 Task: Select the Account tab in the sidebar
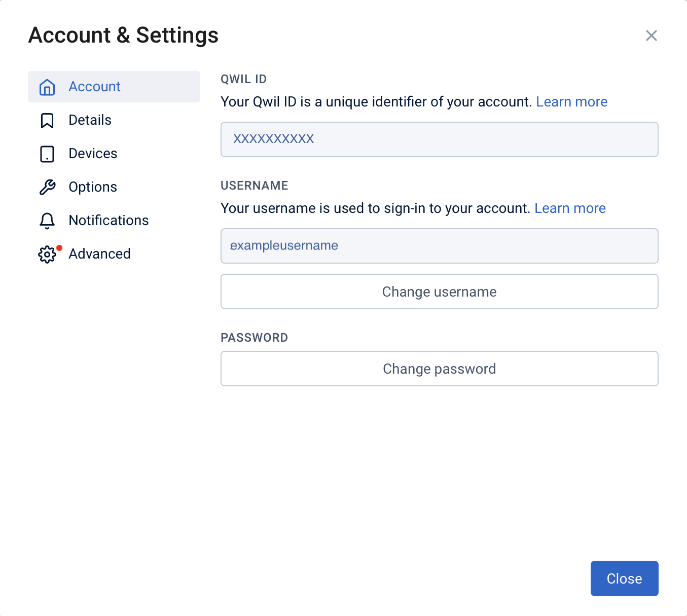114,87
